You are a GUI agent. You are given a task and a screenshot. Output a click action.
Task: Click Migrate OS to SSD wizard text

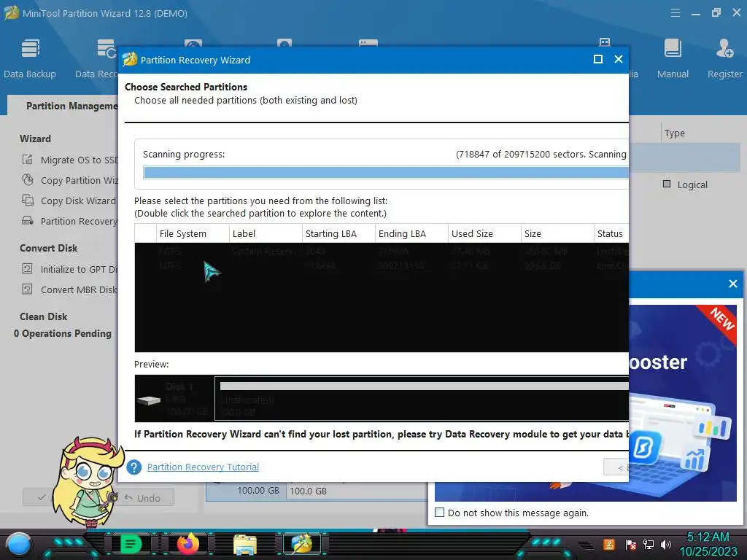click(x=79, y=160)
